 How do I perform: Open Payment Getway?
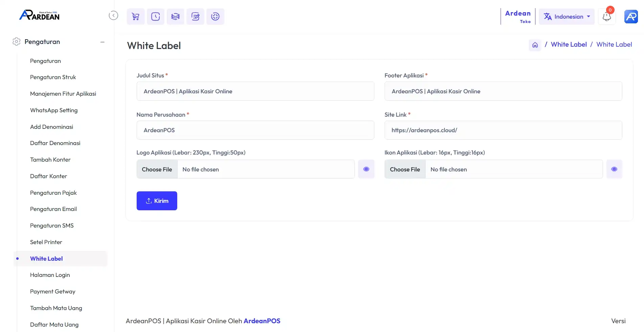pos(52,291)
